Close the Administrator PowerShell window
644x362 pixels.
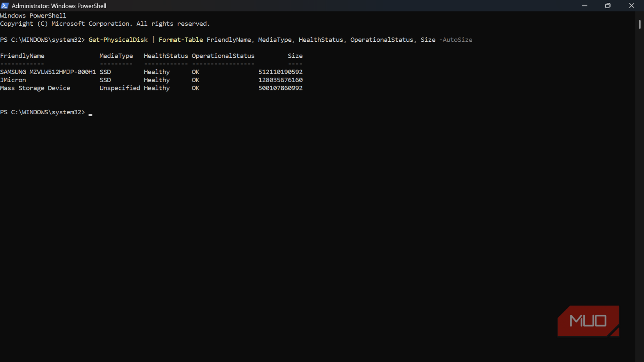point(632,5)
